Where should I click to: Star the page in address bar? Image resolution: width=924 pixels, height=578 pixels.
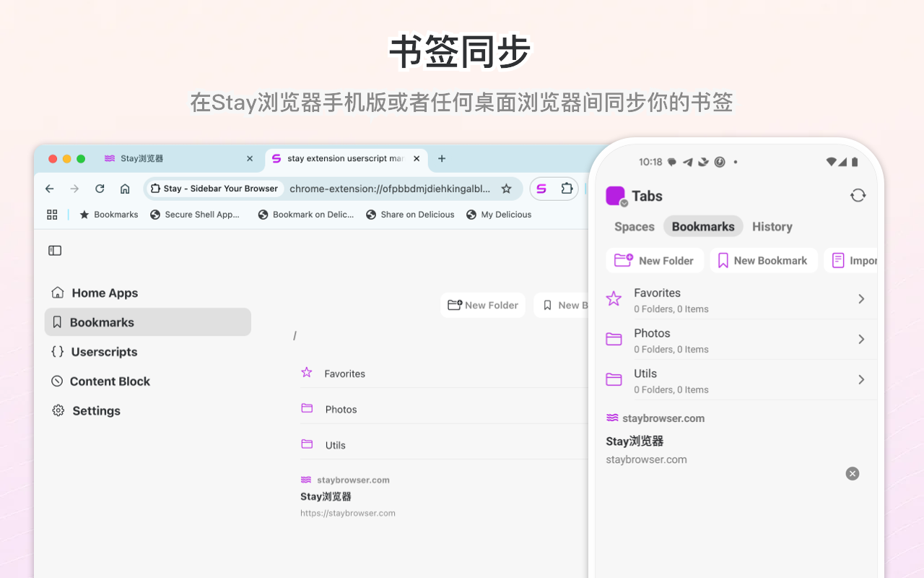coord(507,189)
